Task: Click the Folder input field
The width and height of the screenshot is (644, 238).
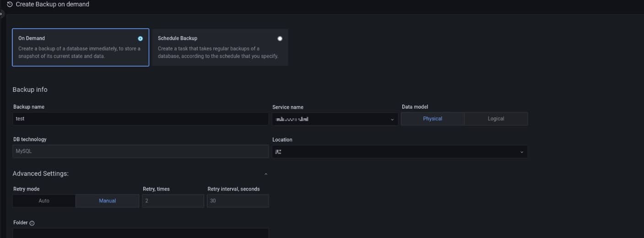Action: click(x=141, y=233)
